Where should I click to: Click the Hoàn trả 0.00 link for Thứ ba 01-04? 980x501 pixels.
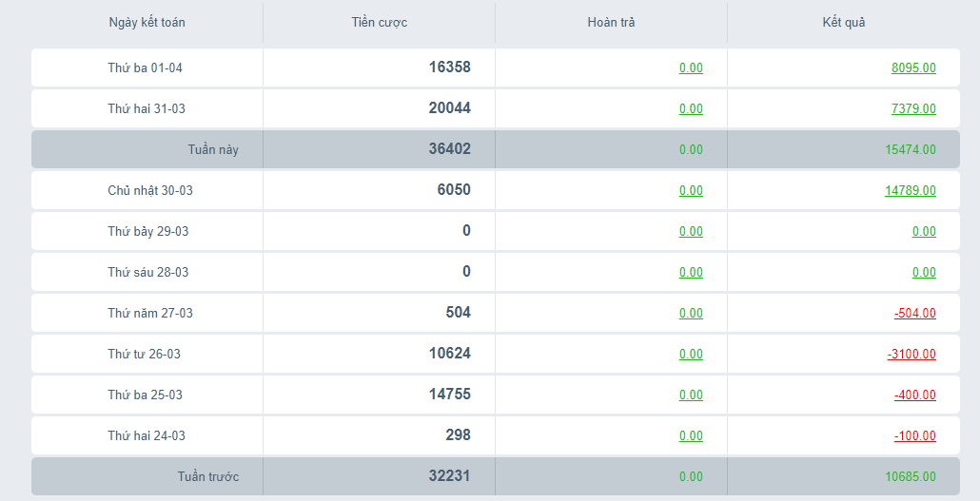(x=691, y=68)
